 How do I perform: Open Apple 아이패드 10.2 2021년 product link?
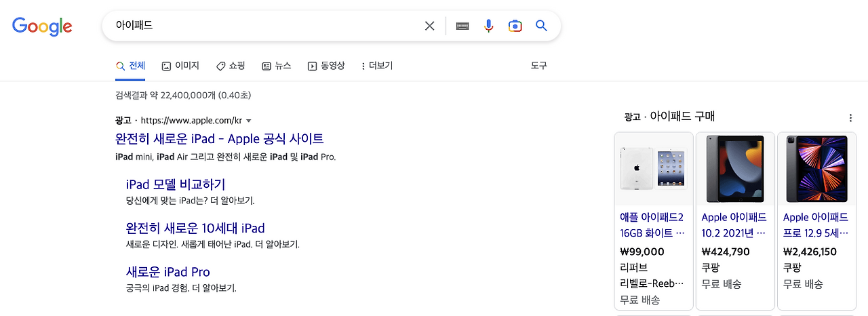pos(734,225)
